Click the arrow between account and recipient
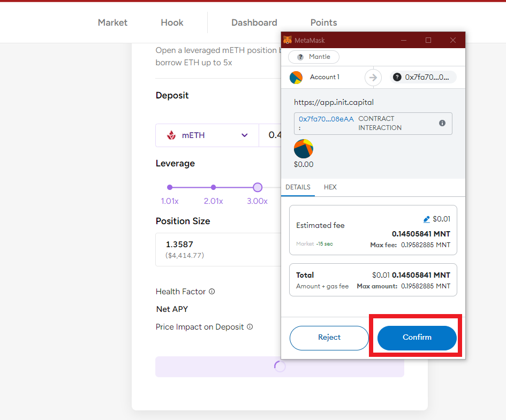The image size is (506, 420). pos(373,78)
